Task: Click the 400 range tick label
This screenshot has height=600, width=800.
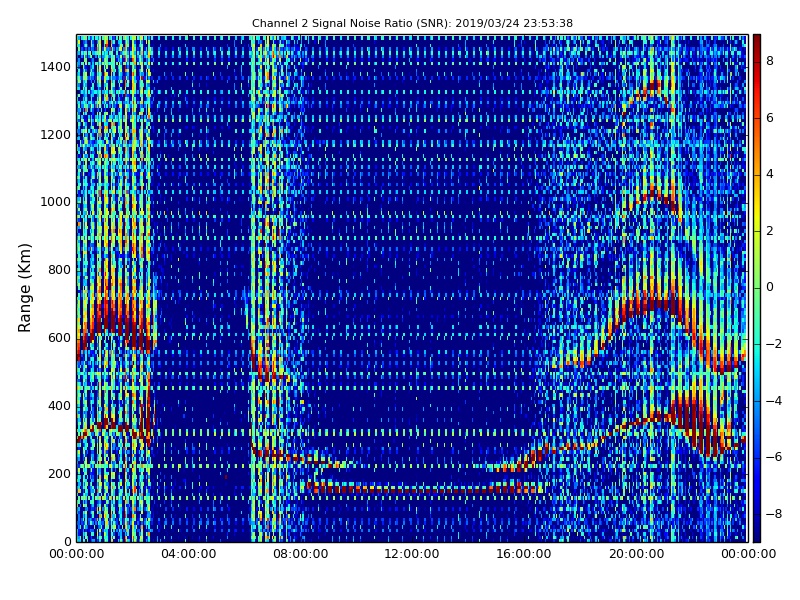Action: [59, 406]
